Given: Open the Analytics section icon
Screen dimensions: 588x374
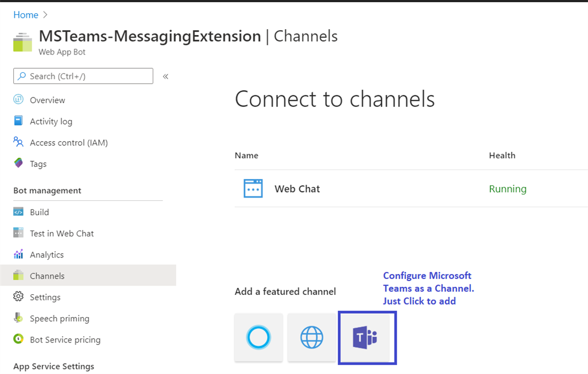Looking at the screenshot, I should coord(18,254).
